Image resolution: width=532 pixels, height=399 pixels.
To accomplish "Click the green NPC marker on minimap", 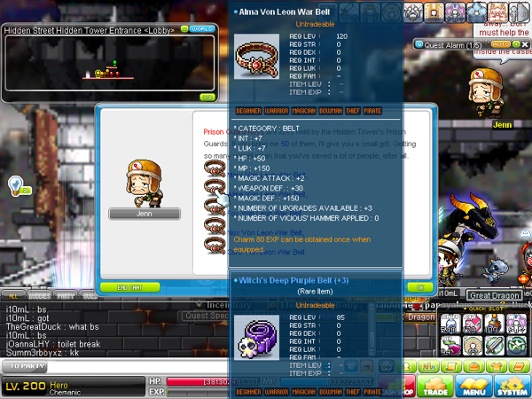I will tap(114, 63).
